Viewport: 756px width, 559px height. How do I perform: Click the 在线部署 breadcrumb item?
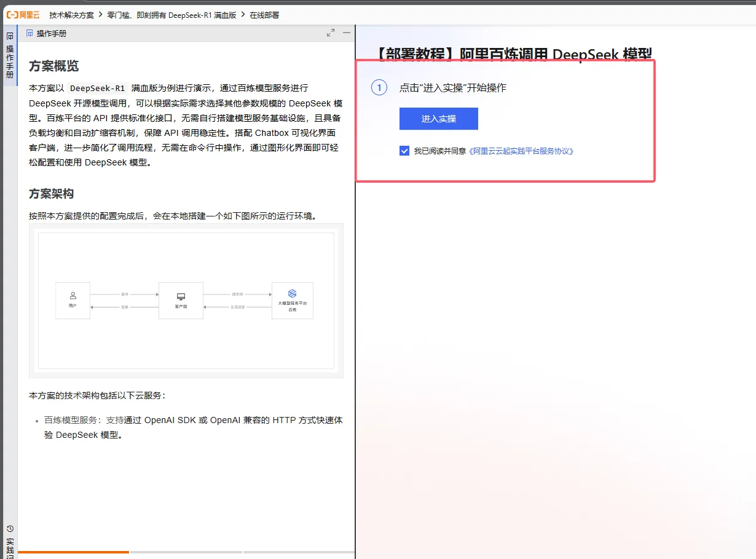pyautogui.click(x=264, y=15)
